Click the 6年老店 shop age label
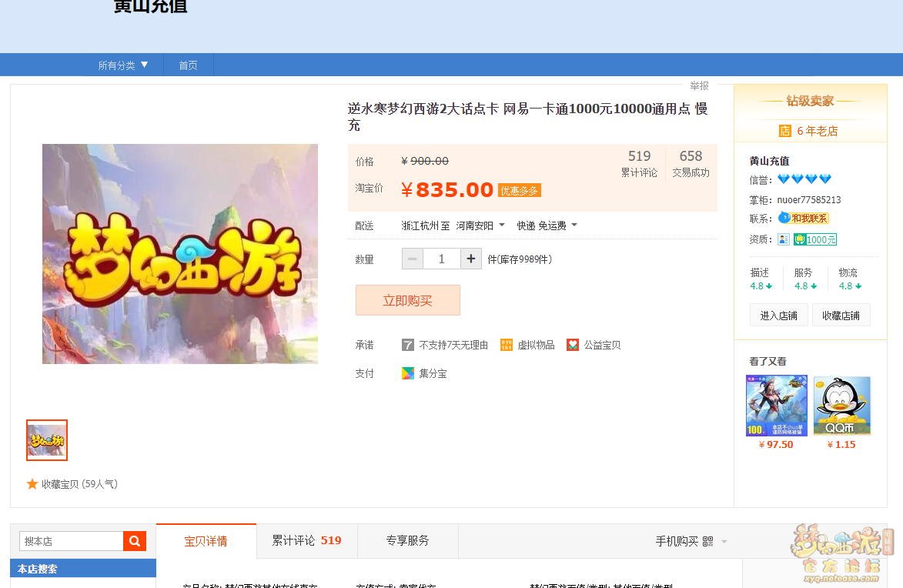Screen dimensions: 903x588 click(818, 131)
